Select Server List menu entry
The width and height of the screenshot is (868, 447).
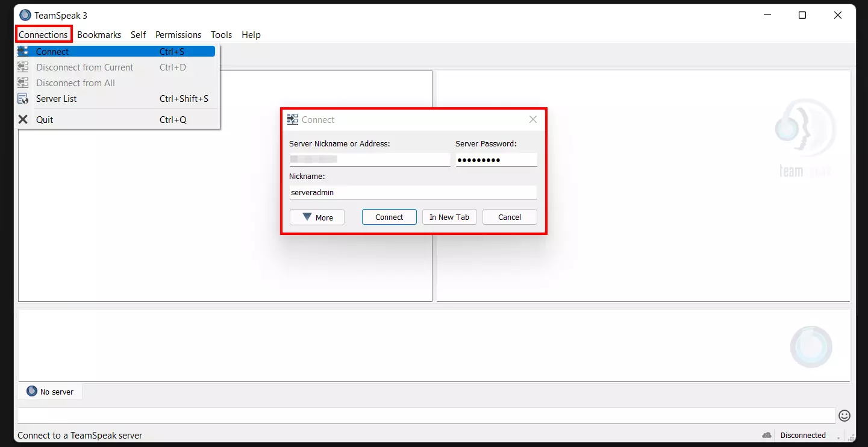116,99
